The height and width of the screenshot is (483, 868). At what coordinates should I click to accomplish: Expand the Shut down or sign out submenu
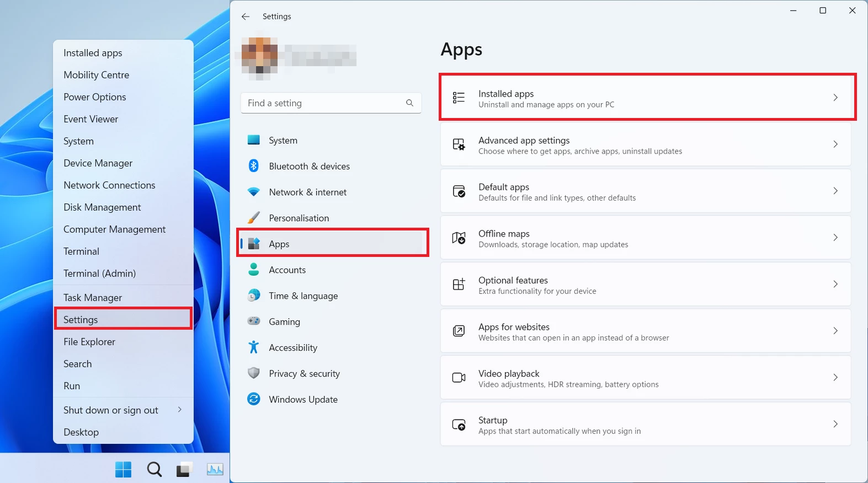(x=179, y=410)
